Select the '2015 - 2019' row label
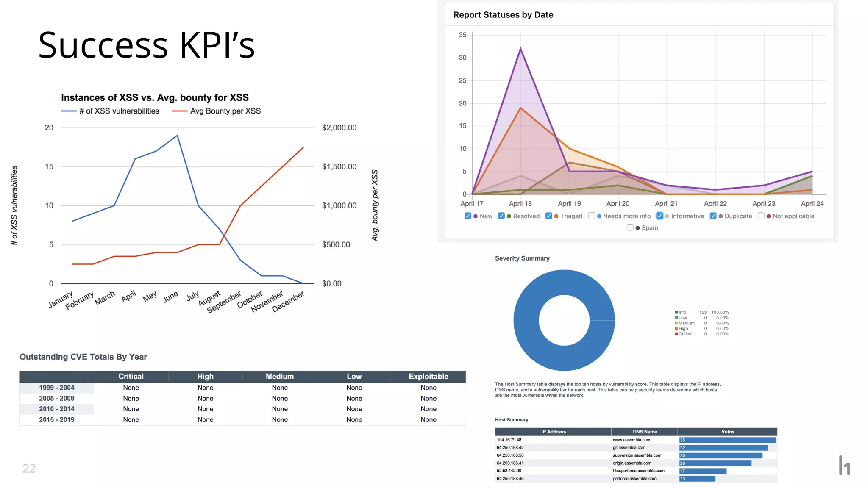 point(57,420)
